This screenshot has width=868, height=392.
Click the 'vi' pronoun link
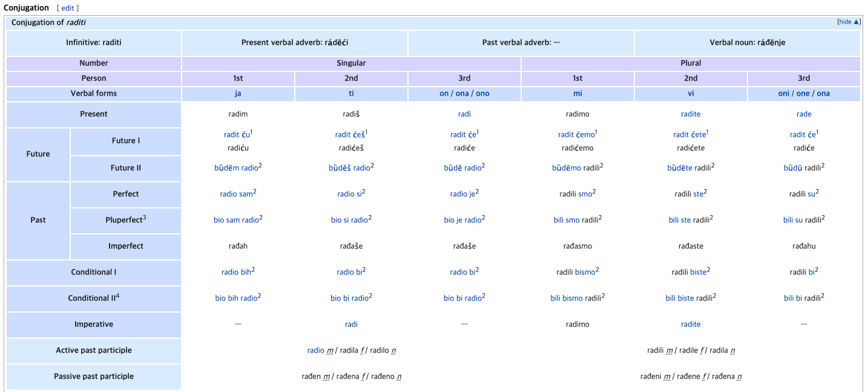pyautogui.click(x=691, y=94)
